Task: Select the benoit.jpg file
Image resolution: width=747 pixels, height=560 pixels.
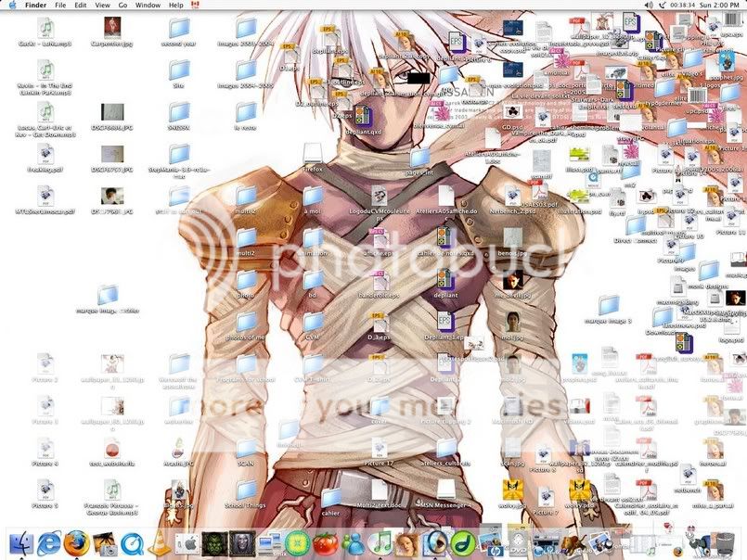Action: click(x=512, y=238)
